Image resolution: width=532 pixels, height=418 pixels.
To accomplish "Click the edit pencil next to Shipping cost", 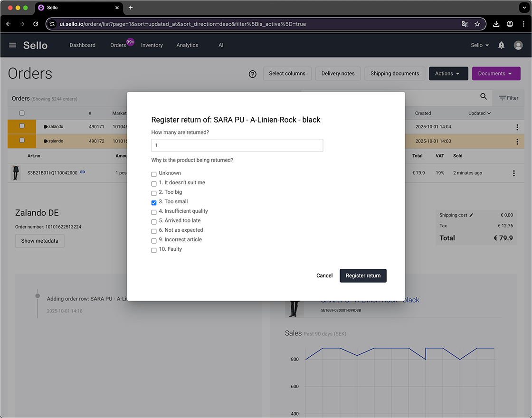I will [x=470, y=215].
